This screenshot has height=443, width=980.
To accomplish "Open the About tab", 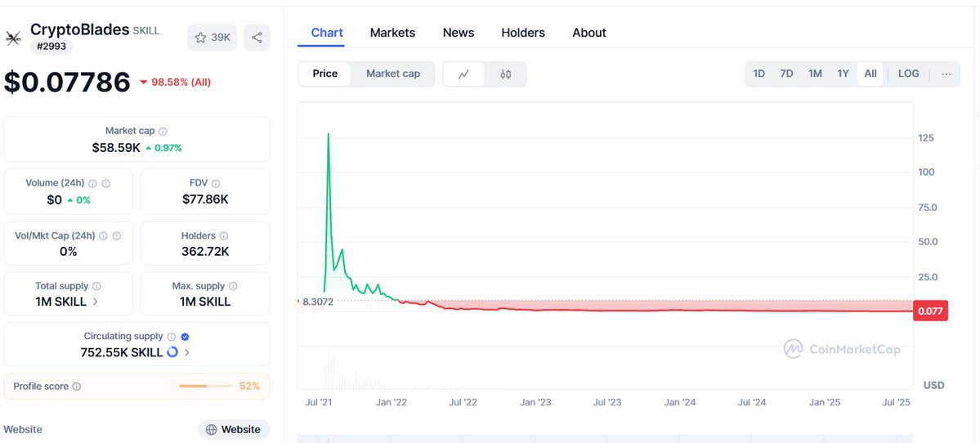I will tap(589, 33).
